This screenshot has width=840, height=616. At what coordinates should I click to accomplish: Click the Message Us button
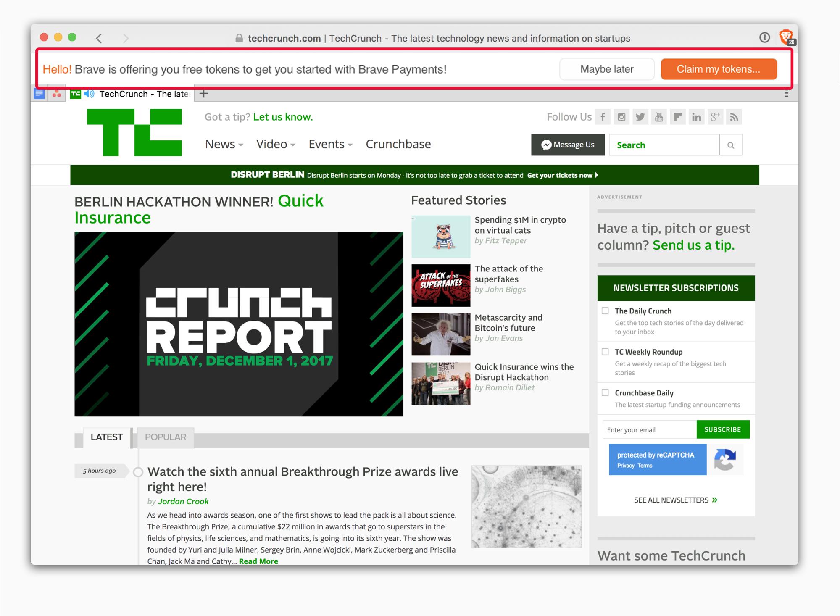(568, 145)
